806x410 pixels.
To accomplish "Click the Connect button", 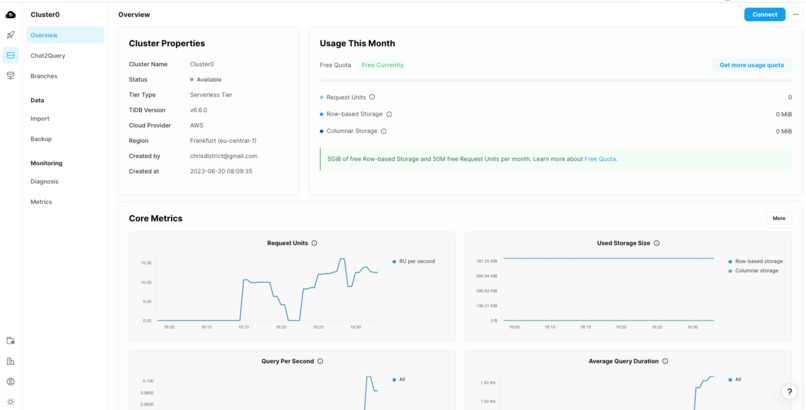I will coord(764,14).
